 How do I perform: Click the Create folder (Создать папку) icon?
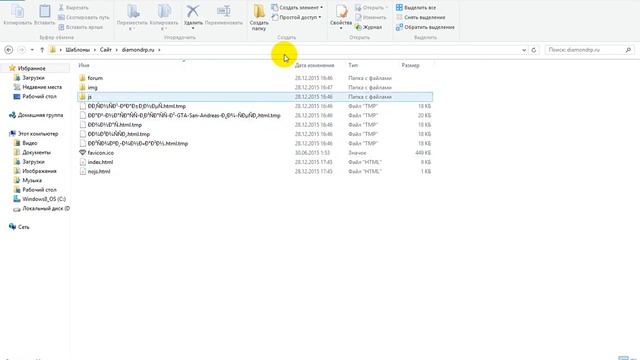pyautogui.click(x=259, y=11)
